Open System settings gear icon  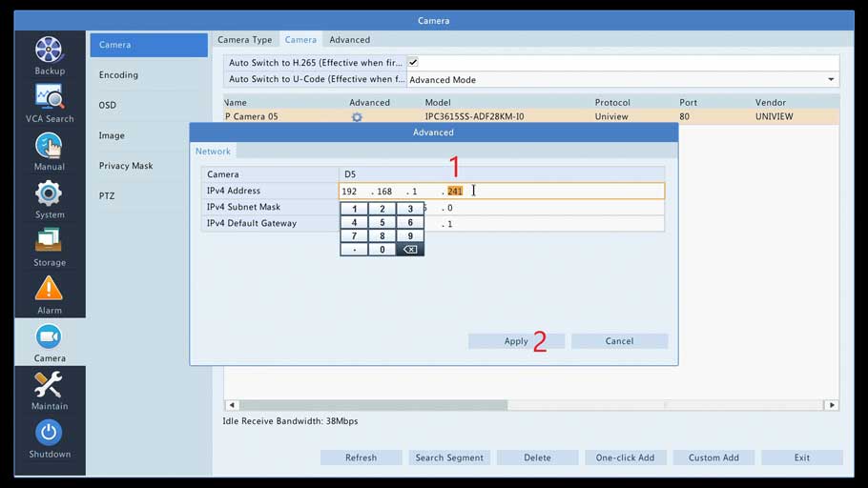pyautogui.click(x=49, y=193)
